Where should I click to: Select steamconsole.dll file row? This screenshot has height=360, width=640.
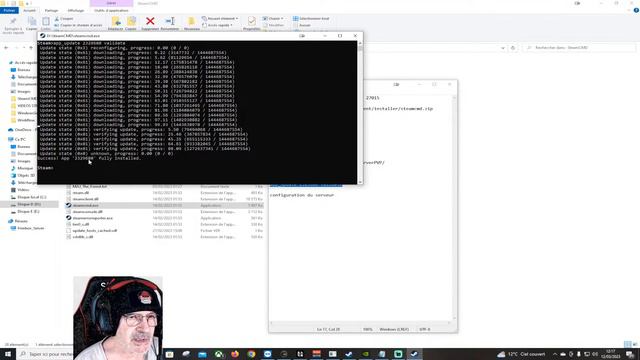164,211
